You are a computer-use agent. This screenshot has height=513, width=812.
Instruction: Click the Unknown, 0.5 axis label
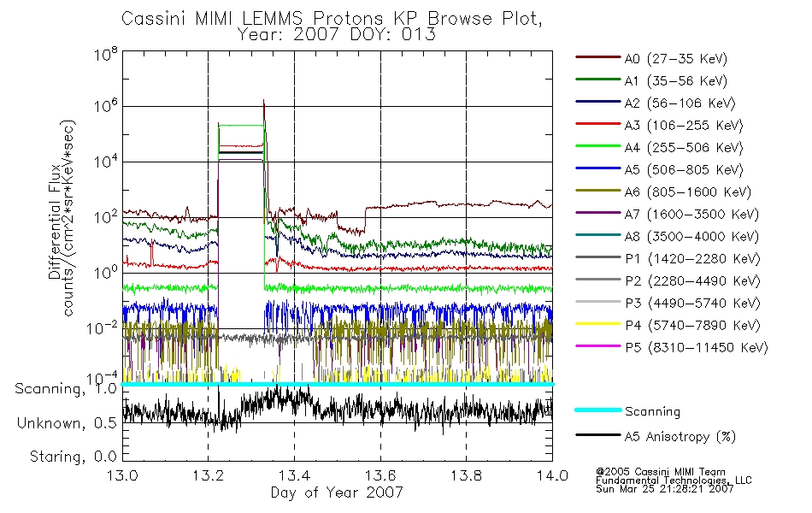(x=67, y=424)
